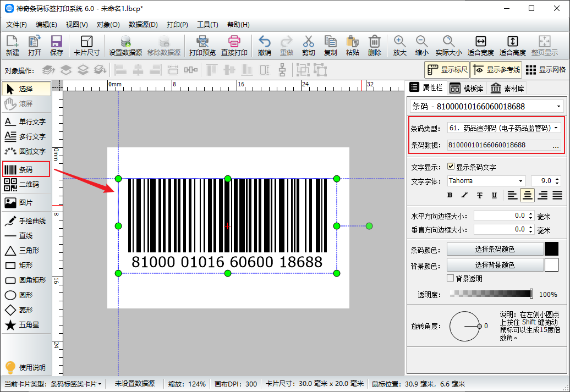Cut selection with 剪切 icon

pyautogui.click(x=308, y=46)
